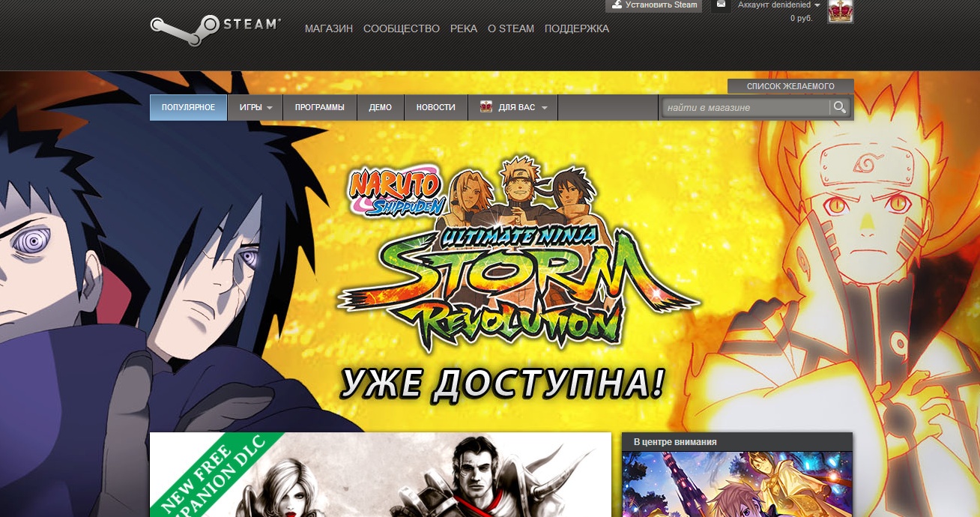Select the ПОПУЛЯРНОЕ tab
The image size is (980, 517).
tap(189, 107)
